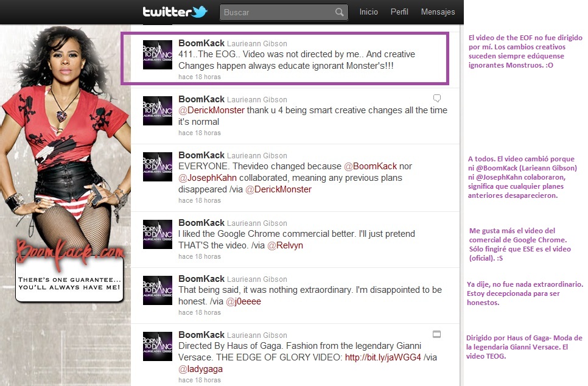Click BoomKack username on the 'thank u 4 being smart' tweet
588x386 pixels.
coord(201,99)
